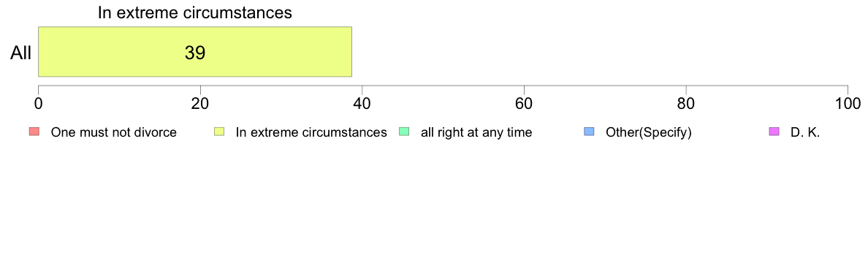868x269 pixels.
Task: Select the magenta 'D. K.' legend swatch
Action: pos(774,132)
